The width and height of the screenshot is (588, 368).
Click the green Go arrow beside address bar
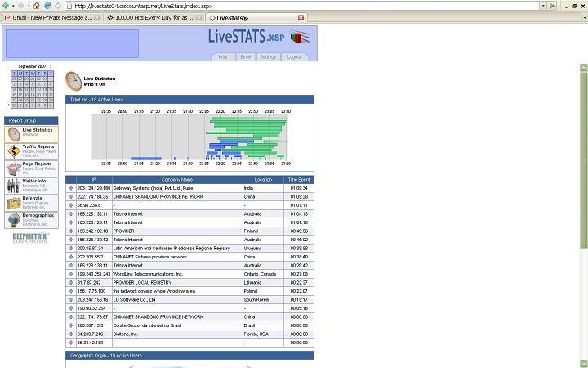[552, 6]
